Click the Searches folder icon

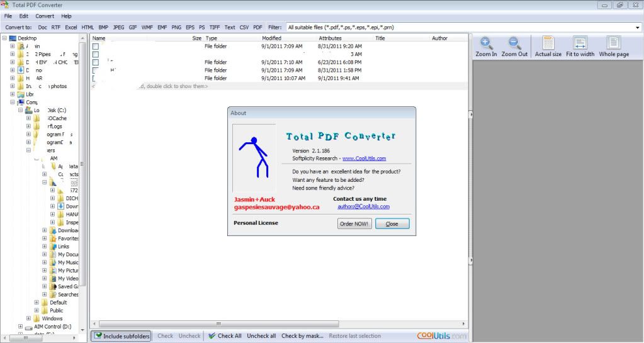tap(53, 295)
